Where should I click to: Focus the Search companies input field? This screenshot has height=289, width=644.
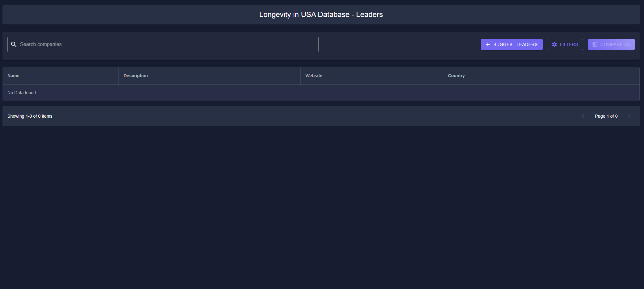tap(167, 44)
